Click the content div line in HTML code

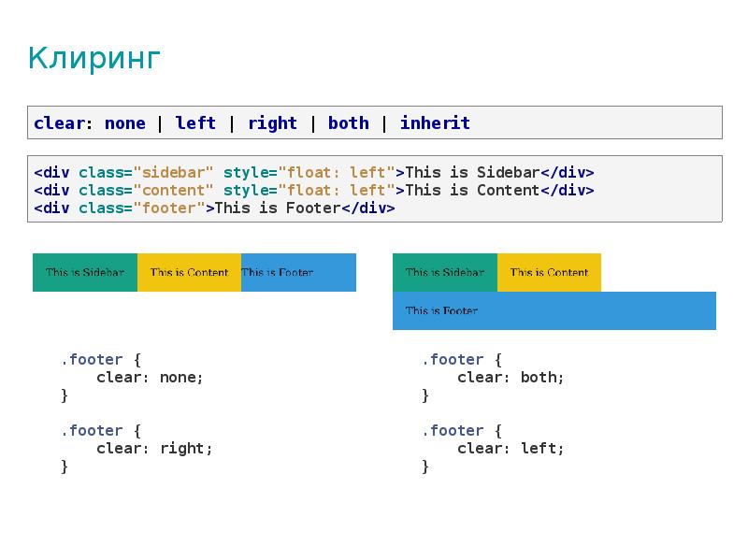tap(314, 191)
